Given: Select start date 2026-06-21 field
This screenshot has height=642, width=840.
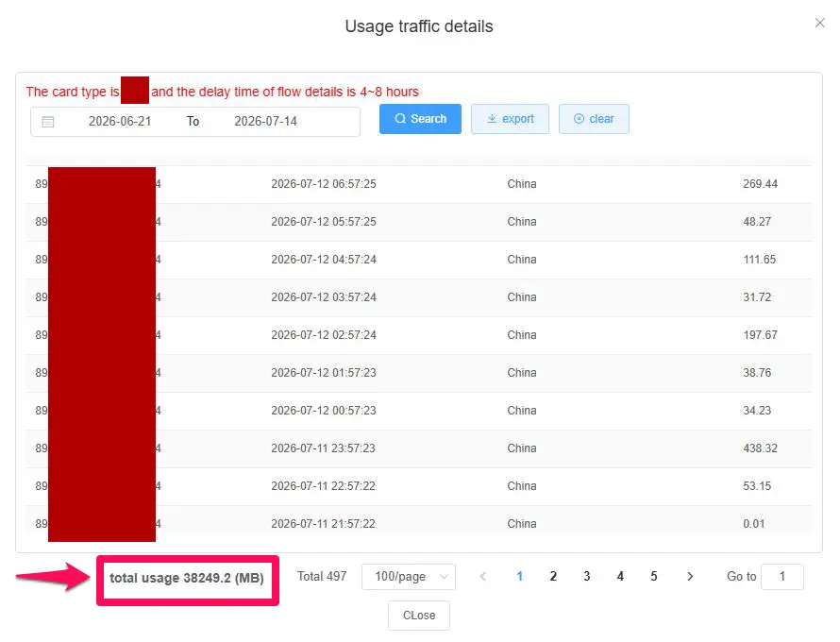Looking at the screenshot, I should tap(120, 122).
